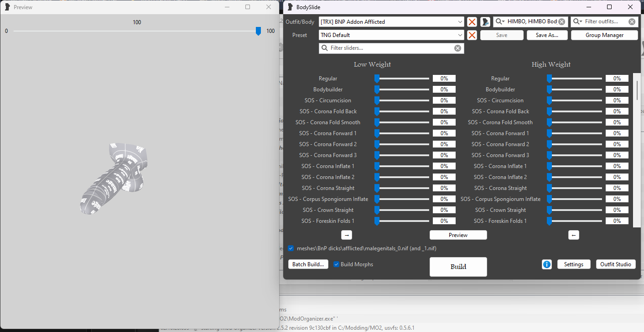Image resolution: width=644 pixels, height=332 pixels.
Task: Open the group filter search options magnifier
Action: [x=501, y=22]
